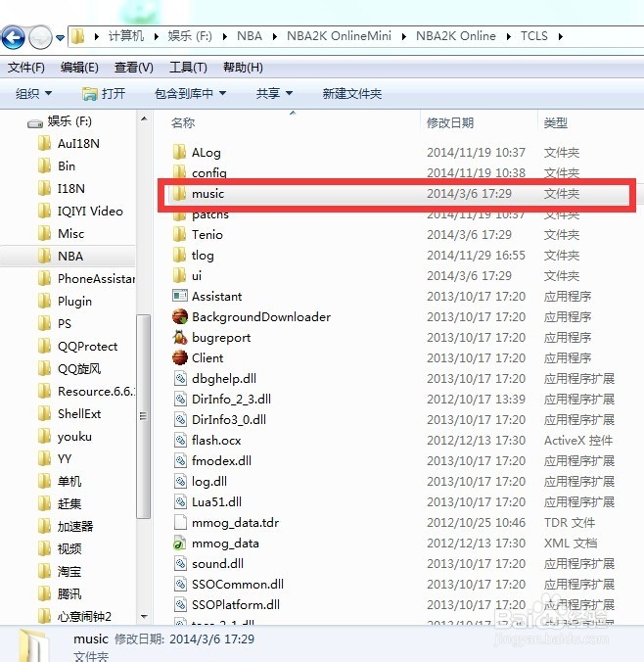The height and width of the screenshot is (662, 644).
Task: Select the bugreport bug icon
Action: pyautogui.click(x=180, y=337)
